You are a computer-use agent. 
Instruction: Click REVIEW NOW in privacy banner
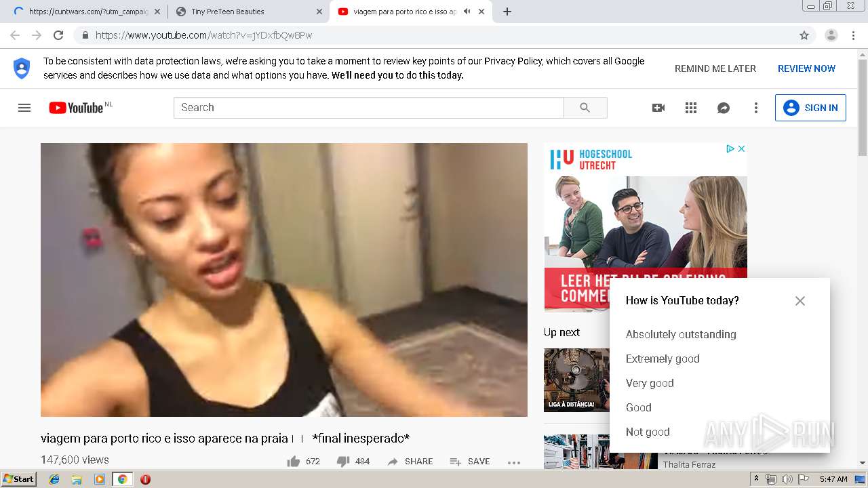(806, 68)
